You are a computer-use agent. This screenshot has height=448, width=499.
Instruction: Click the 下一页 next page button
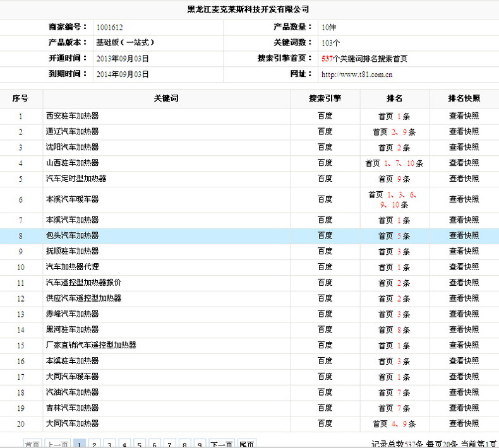222,444
